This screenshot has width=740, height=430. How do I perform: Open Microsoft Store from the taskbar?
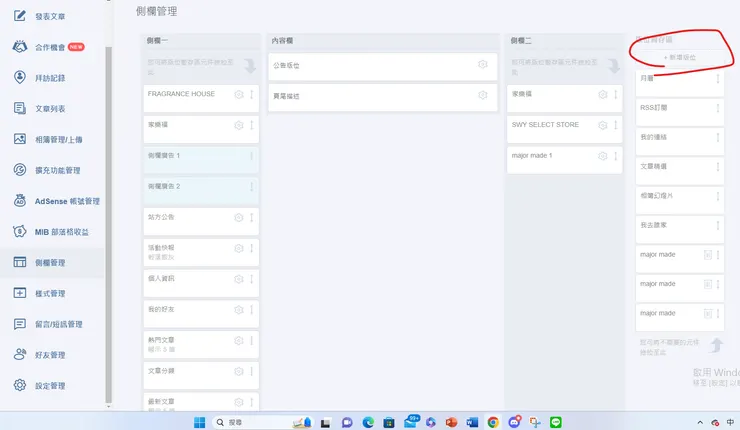tap(389, 422)
